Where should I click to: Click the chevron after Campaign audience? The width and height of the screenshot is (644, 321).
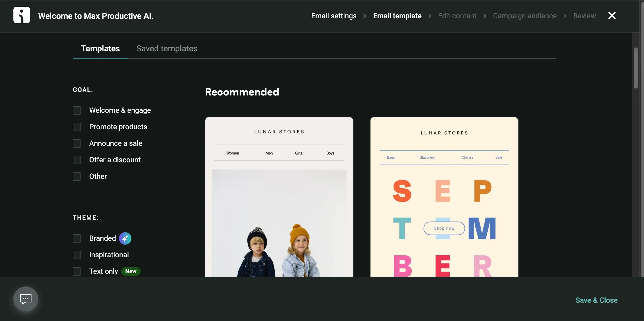click(x=565, y=16)
